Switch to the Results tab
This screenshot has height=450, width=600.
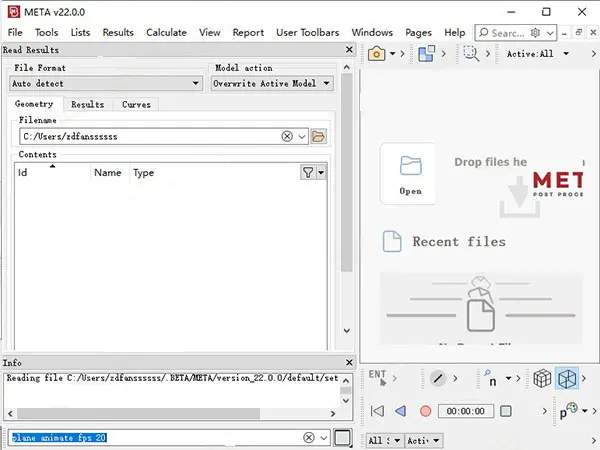[x=88, y=104]
